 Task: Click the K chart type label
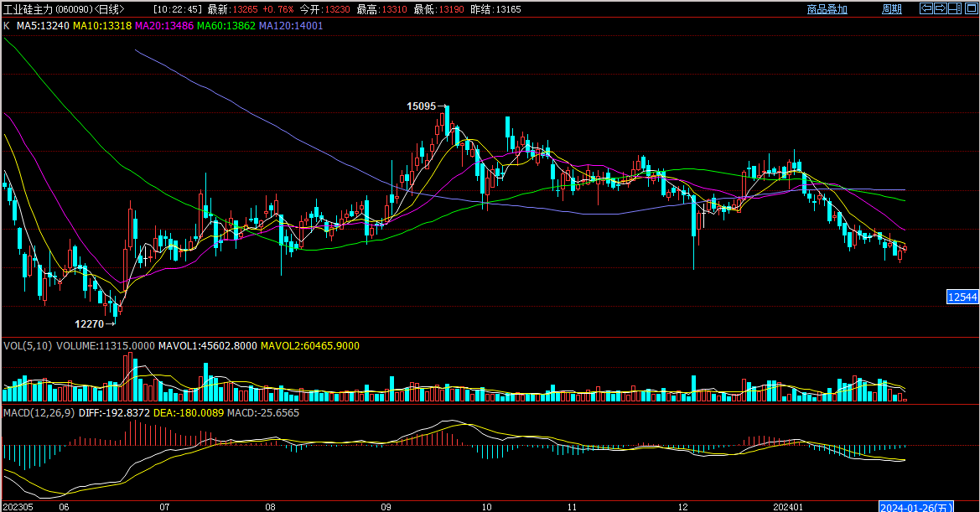pos(7,26)
